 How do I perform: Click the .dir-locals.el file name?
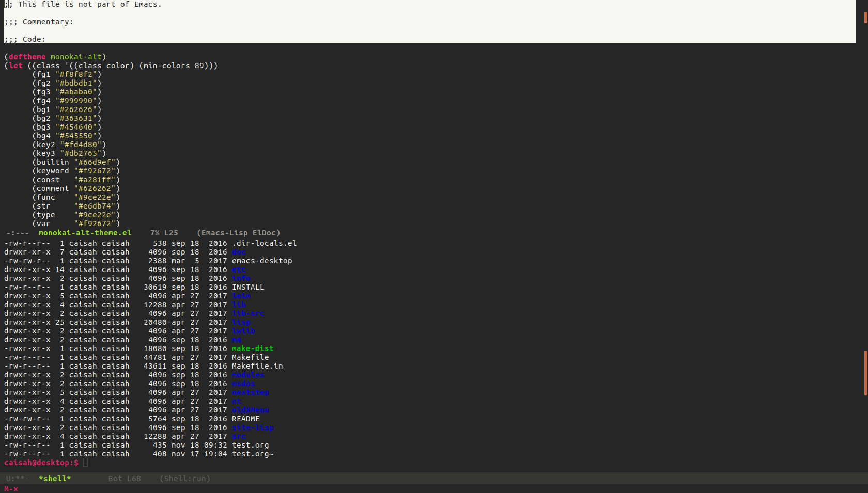pos(264,243)
